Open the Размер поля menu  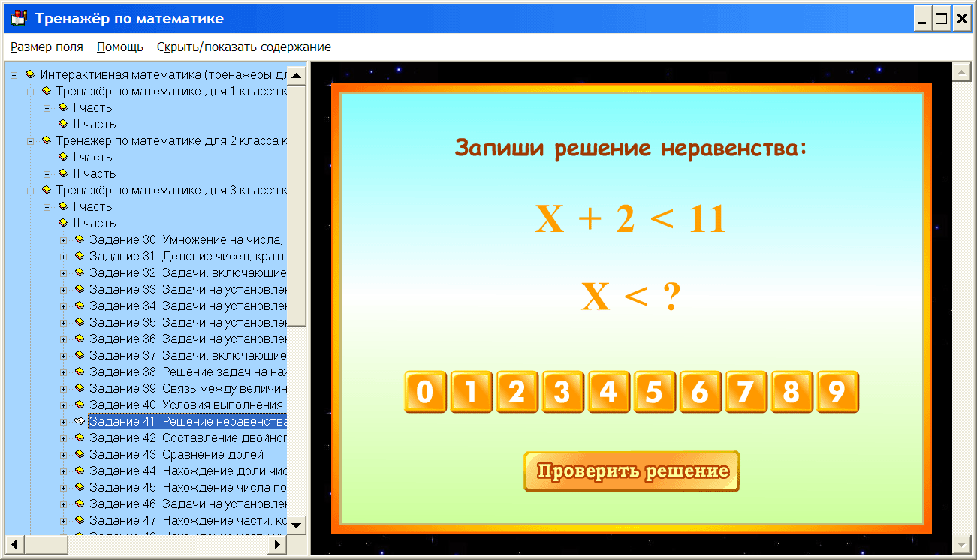coord(47,46)
